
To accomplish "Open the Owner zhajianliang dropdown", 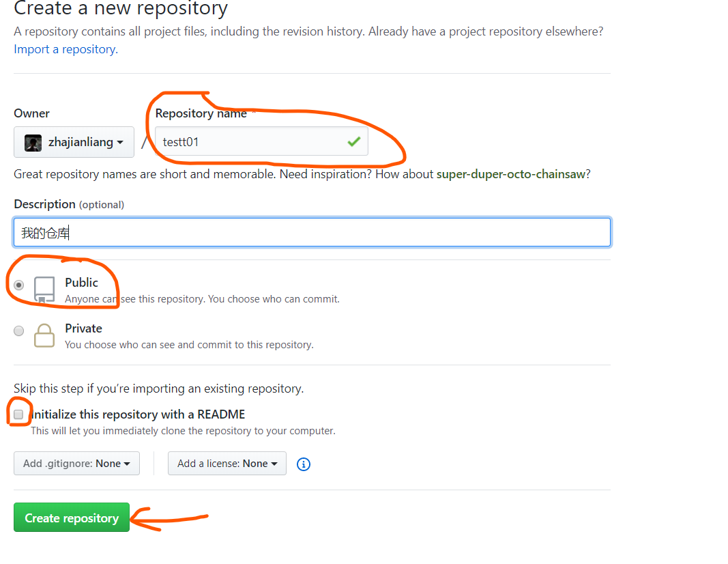I will point(74,142).
